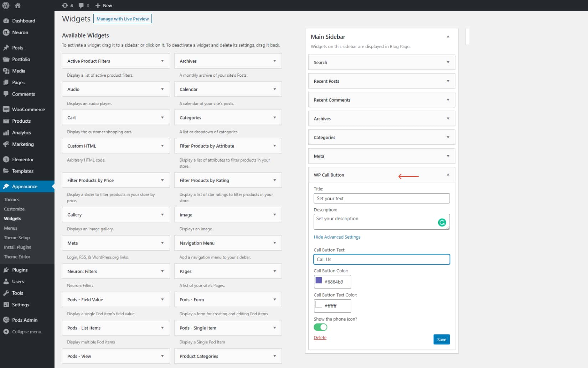Screen dimensions: 588x368
Task: Click the Collapse menu arrow icon
Action: coord(6,332)
